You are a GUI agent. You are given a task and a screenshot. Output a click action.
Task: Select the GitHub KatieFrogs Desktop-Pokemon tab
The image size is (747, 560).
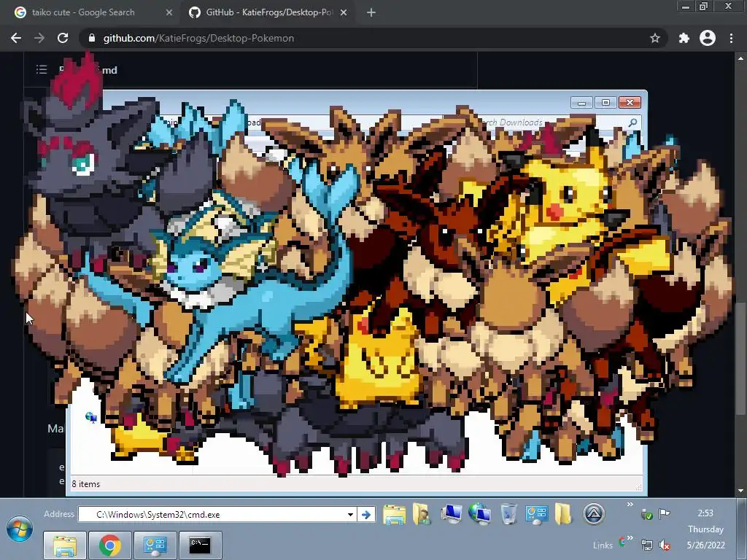(x=268, y=12)
